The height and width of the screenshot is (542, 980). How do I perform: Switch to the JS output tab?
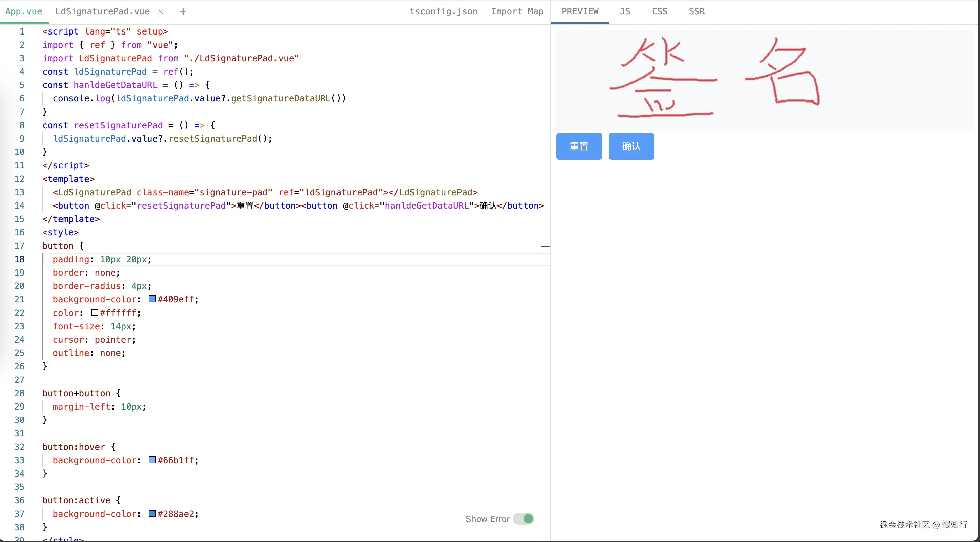pyautogui.click(x=625, y=12)
